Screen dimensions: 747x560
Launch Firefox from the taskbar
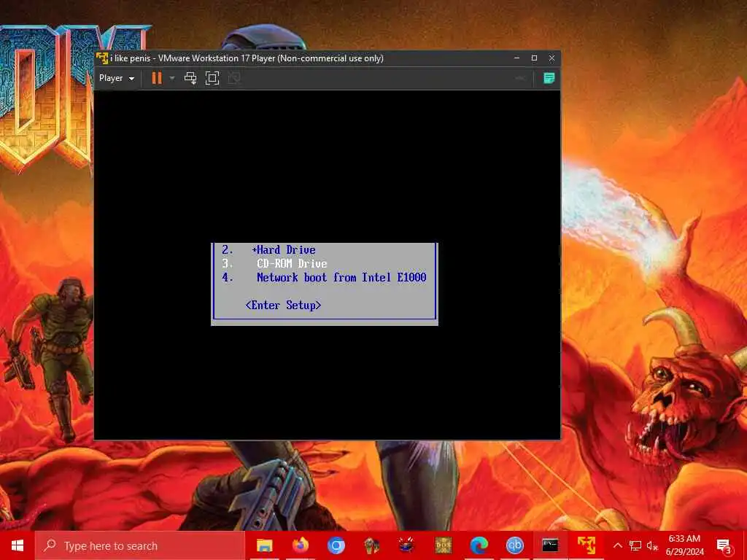tap(300, 545)
